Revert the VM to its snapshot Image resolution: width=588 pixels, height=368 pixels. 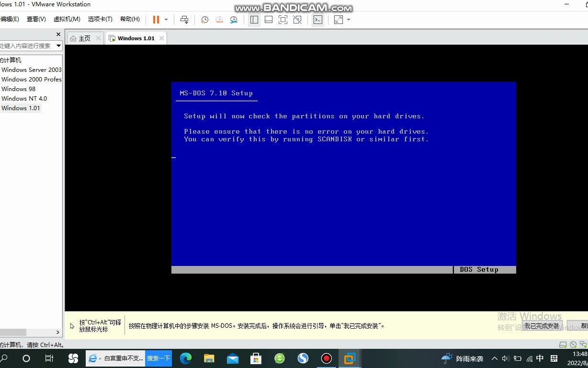point(219,20)
